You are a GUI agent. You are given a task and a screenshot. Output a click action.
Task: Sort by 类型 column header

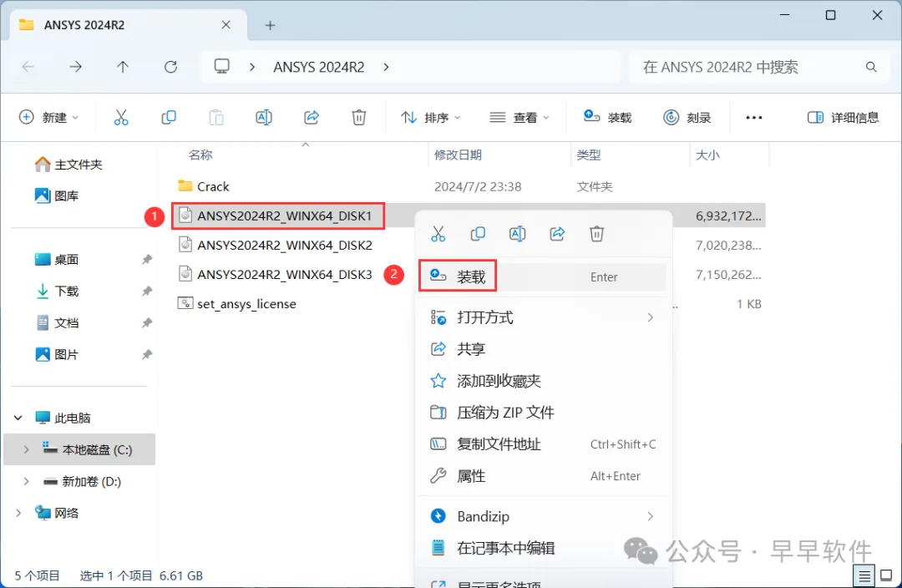coord(589,155)
